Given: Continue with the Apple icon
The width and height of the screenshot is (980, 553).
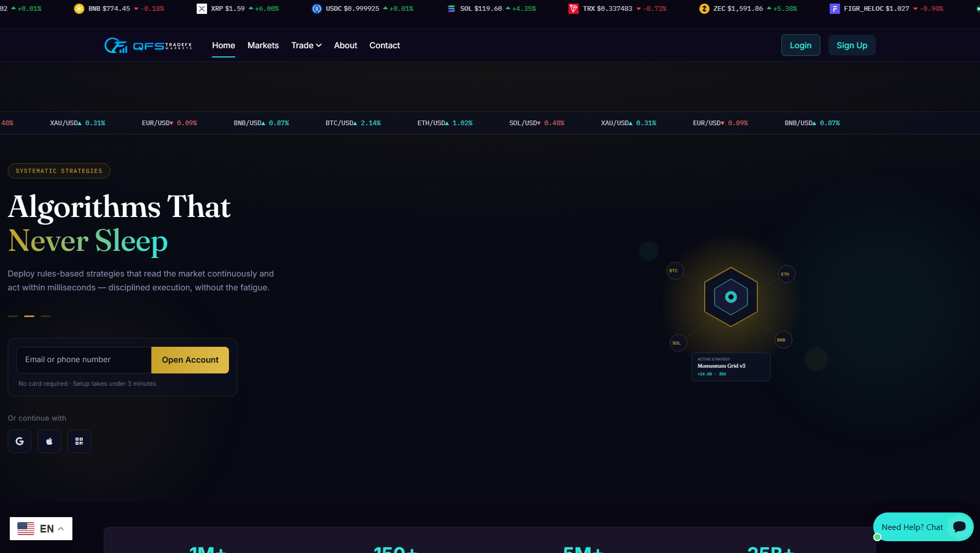Looking at the screenshot, I should click(x=49, y=441).
